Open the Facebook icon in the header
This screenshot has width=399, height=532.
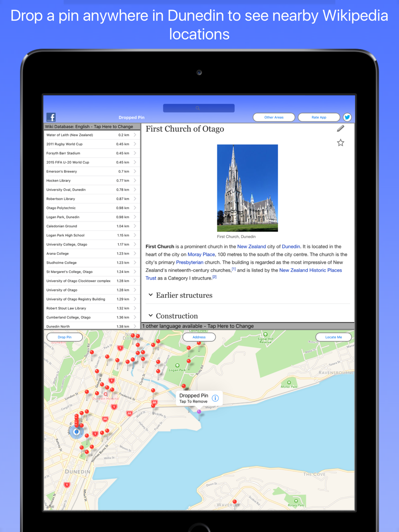(51, 117)
